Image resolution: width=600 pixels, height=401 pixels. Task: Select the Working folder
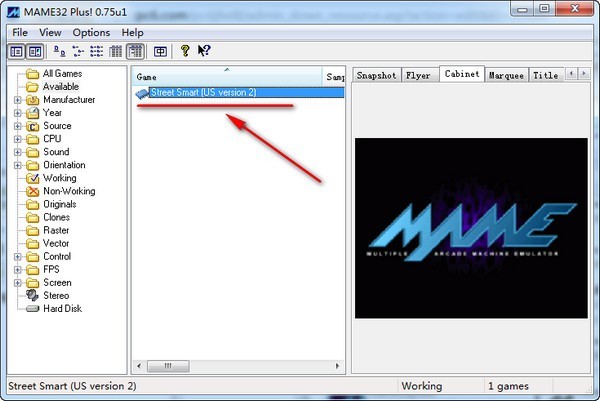[60, 178]
